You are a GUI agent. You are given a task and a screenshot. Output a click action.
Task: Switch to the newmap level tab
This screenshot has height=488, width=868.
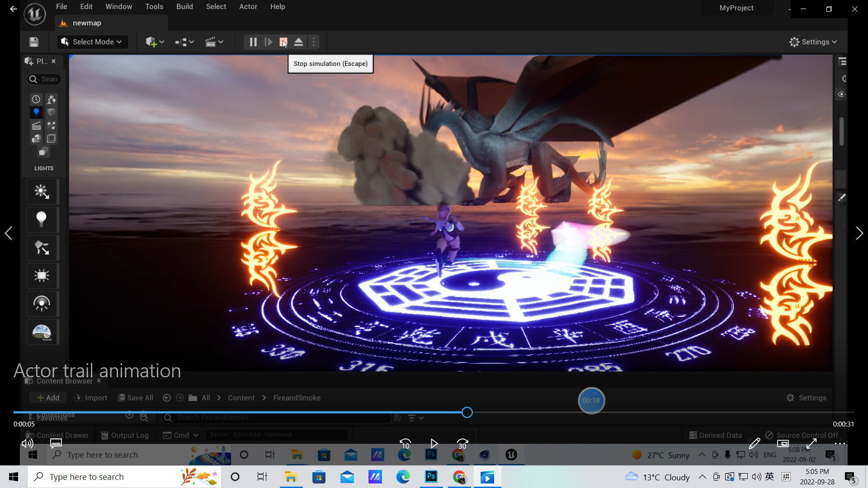pyautogui.click(x=111, y=23)
